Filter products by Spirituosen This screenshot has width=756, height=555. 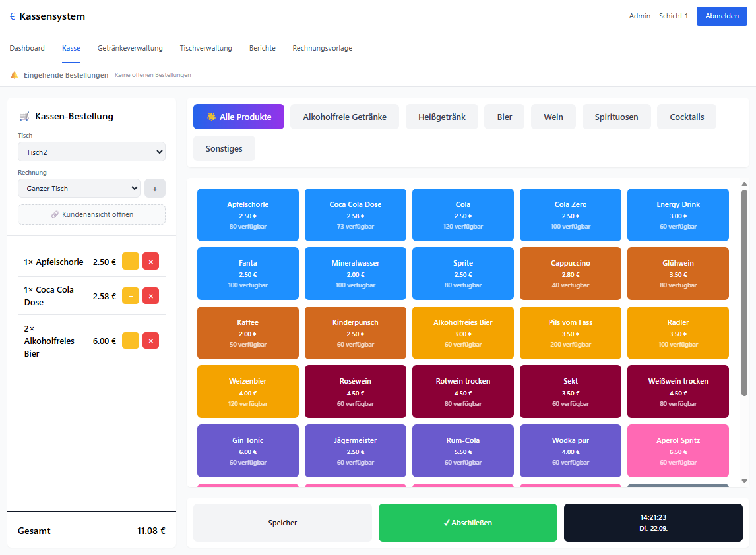pyautogui.click(x=616, y=117)
